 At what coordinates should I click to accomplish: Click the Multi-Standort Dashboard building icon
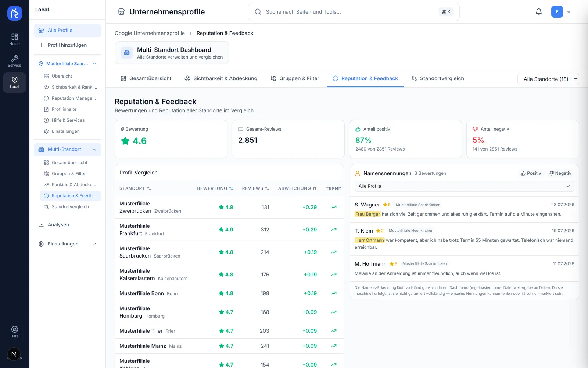[x=127, y=53]
